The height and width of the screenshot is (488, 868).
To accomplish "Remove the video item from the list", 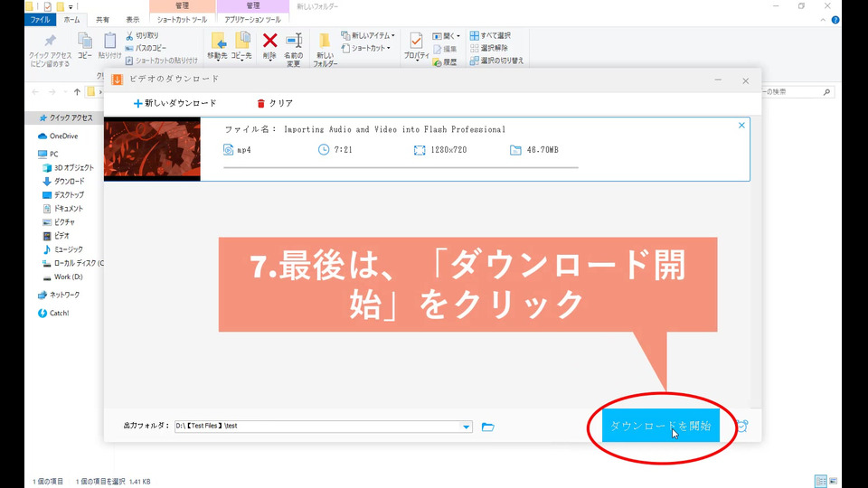I will pos(741,126).
